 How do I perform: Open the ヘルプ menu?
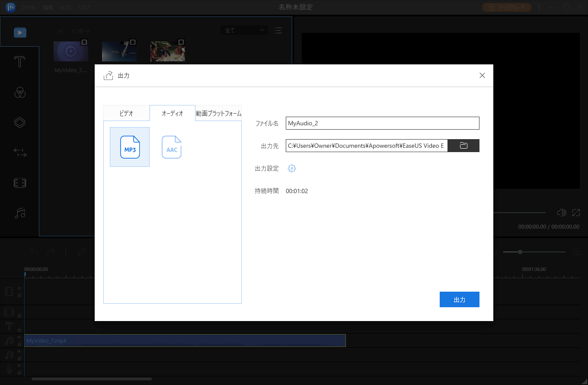83,8
